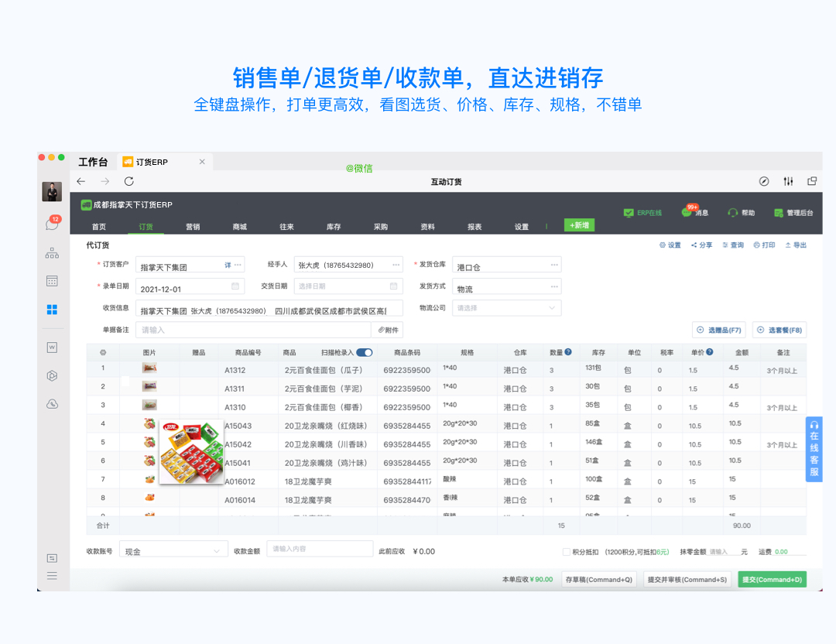Open the cloud icon in left sidebar
836x644 pixels.
click(53, 404)
